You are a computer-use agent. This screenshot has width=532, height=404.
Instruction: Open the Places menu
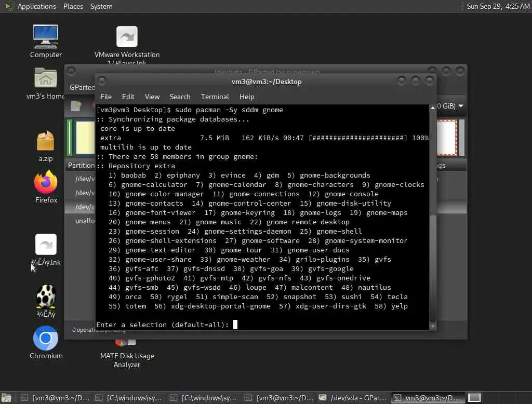[73, 6]
